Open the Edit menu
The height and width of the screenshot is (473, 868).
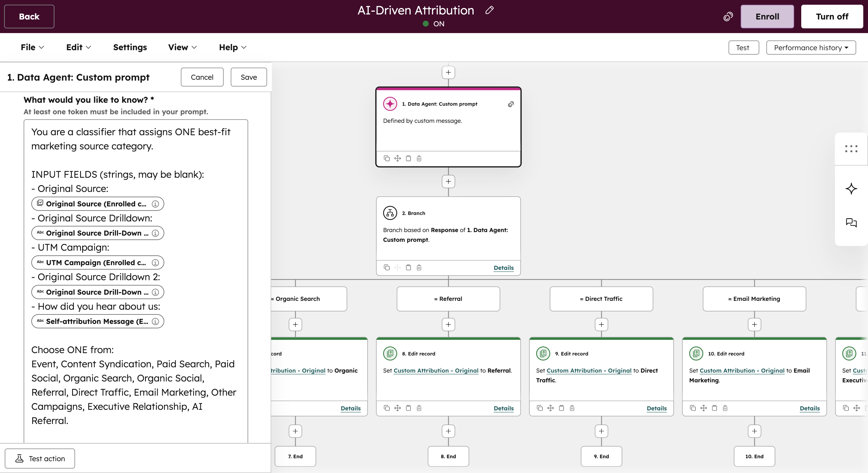click(x=78, y=47)
